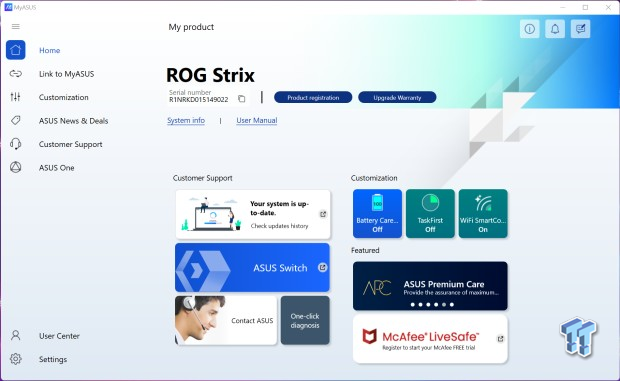Click the McAfee LiveSafe external link icon
The width and height of the screenshot is (620, 381).
click(500, 339)
